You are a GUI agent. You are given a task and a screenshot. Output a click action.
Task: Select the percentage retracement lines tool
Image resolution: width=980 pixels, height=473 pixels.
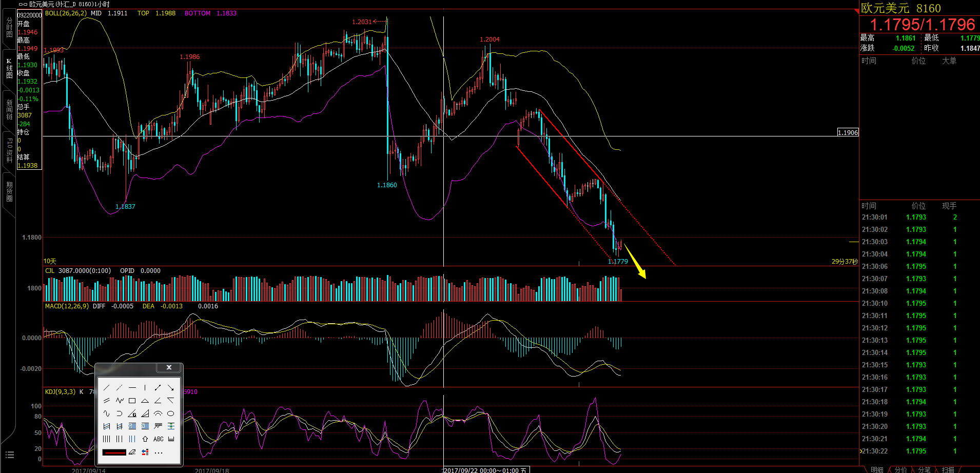[145, 426]
